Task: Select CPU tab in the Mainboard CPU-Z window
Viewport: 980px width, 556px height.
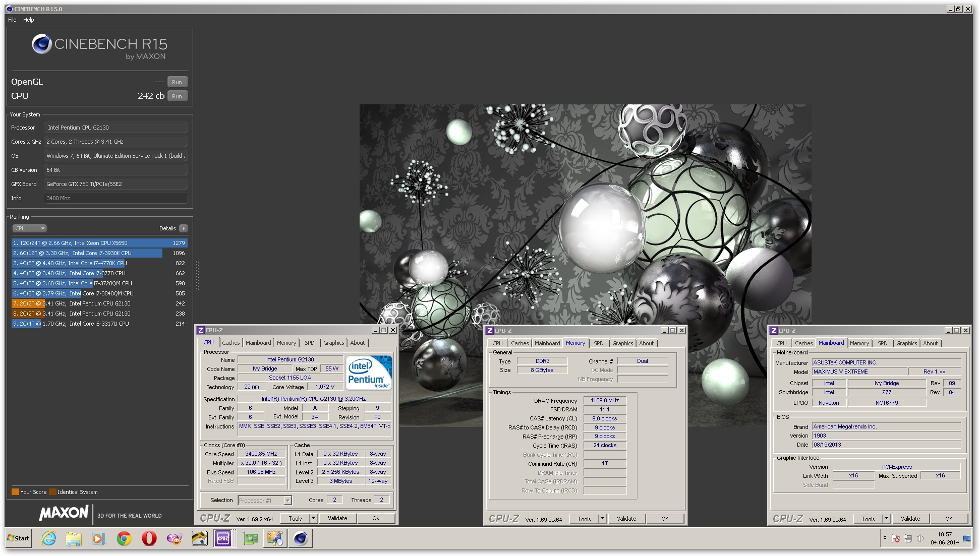Action: 782,343
